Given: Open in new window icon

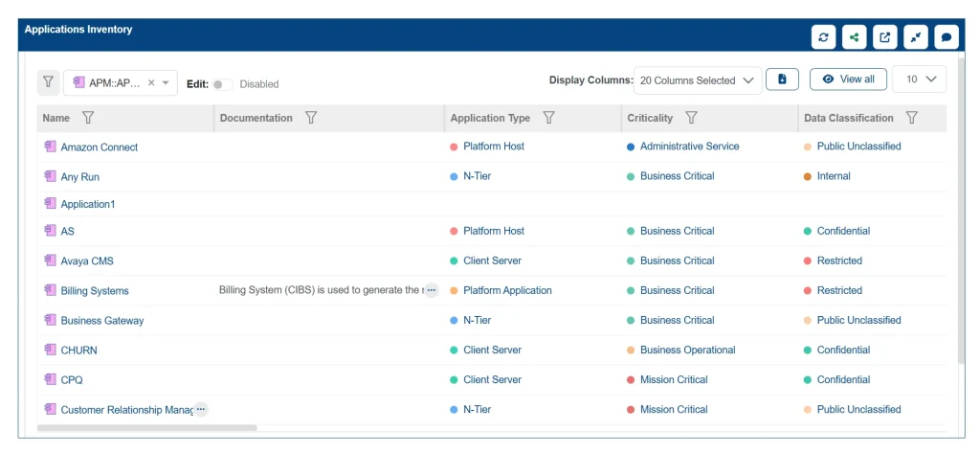Looking at the screenshot, I should [885, 37].
